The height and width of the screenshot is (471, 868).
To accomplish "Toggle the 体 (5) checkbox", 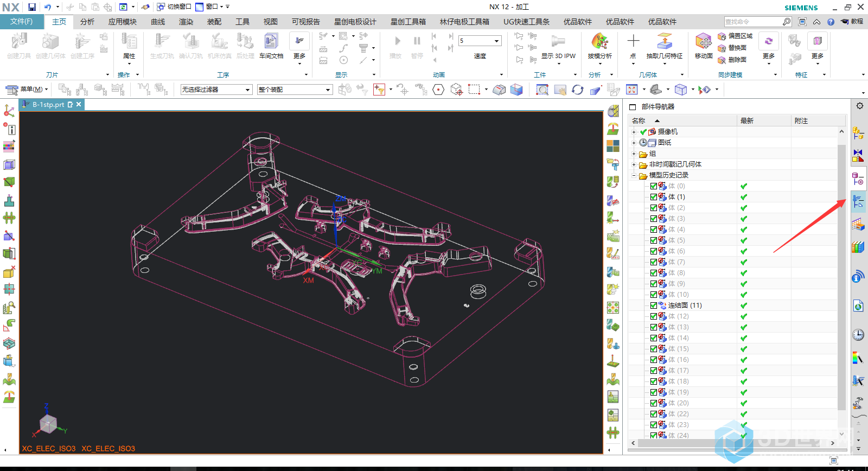I will click(654, 240).
